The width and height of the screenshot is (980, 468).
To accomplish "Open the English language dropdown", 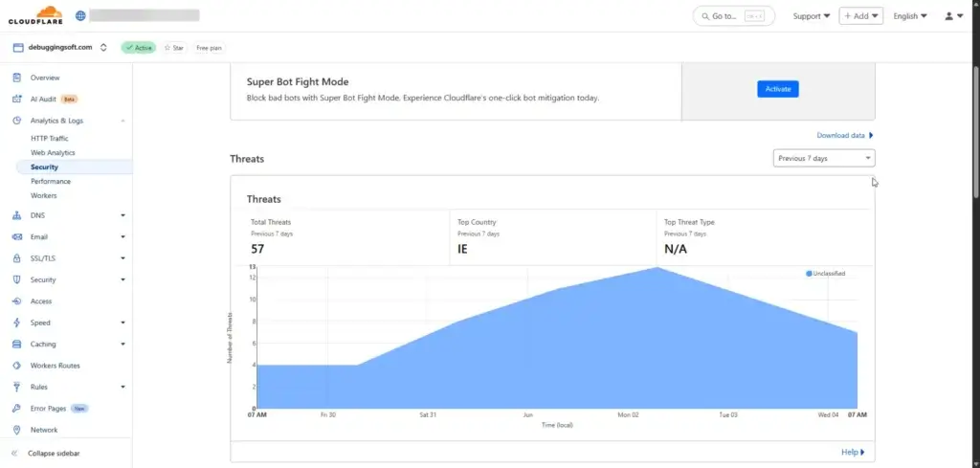I will [910, 16].
